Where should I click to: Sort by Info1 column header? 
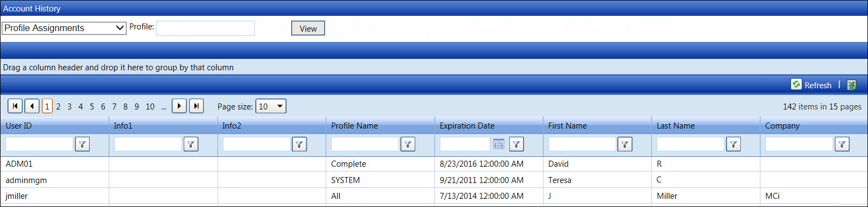click(123, 126)
